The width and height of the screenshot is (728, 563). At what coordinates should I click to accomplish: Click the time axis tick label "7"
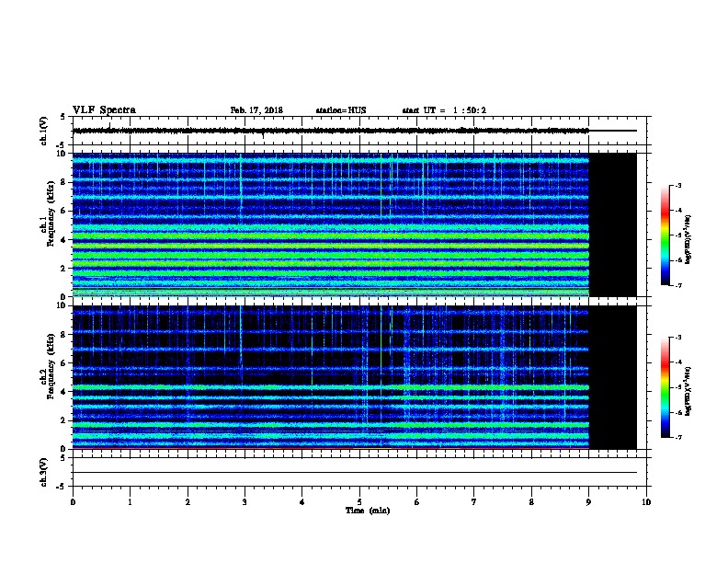474,502
